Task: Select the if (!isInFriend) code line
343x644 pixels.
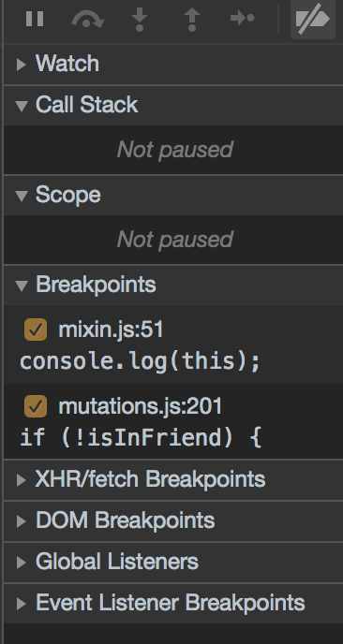Action: tap(141, 437)
